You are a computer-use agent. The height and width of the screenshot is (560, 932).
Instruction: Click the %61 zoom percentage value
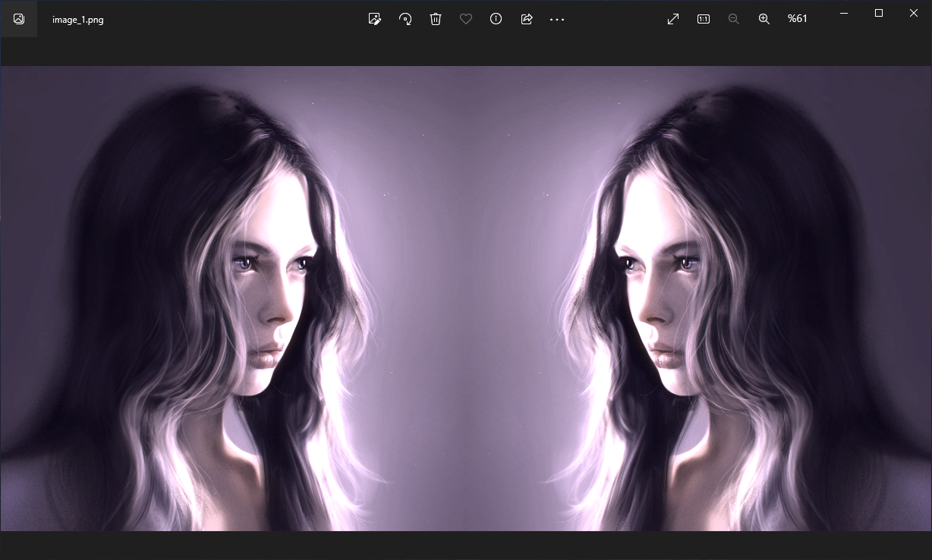click(x=798, y=19)
